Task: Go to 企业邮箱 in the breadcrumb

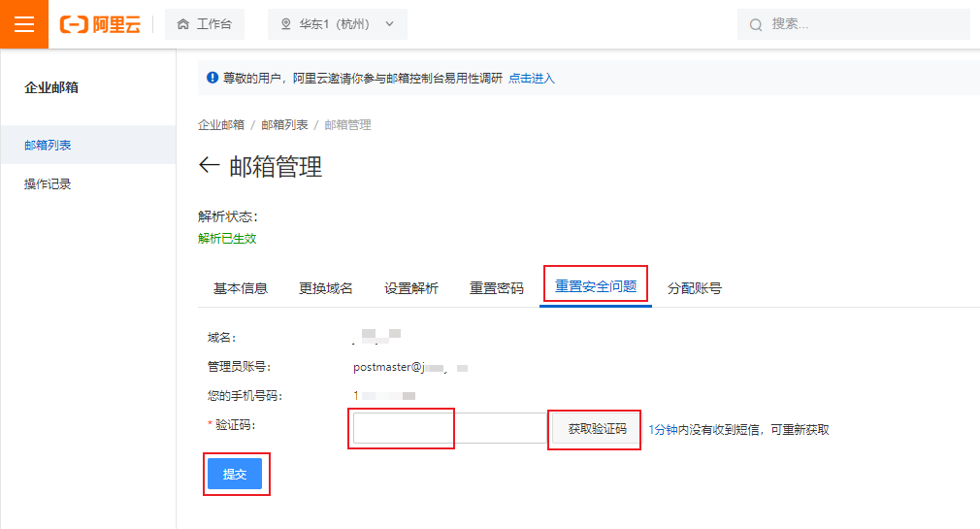Action: point(221,125)
